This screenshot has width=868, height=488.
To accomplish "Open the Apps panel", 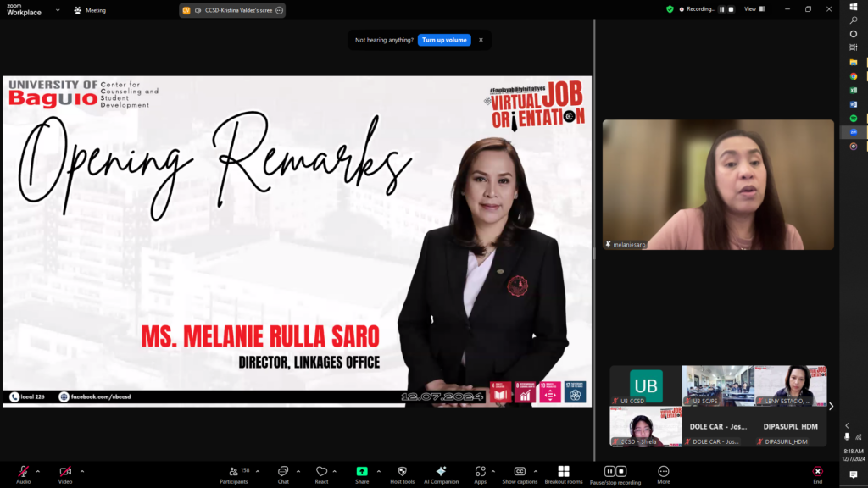I will (480, 474).
